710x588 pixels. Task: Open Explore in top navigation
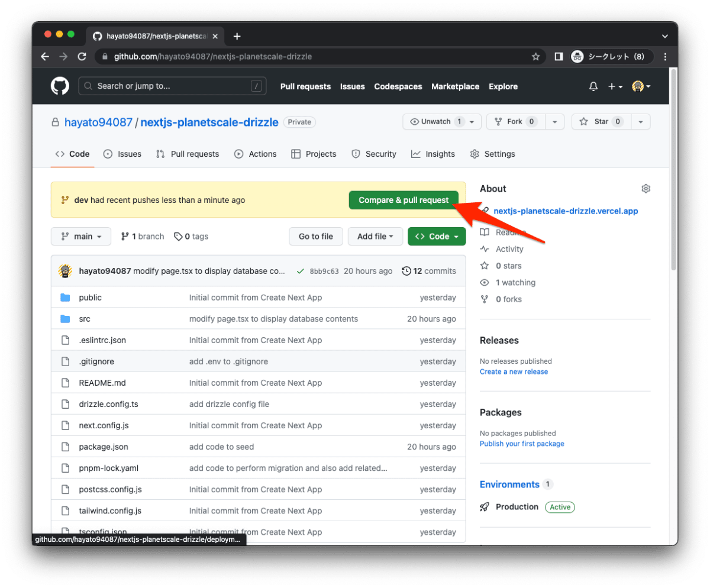tap(503, 86)
